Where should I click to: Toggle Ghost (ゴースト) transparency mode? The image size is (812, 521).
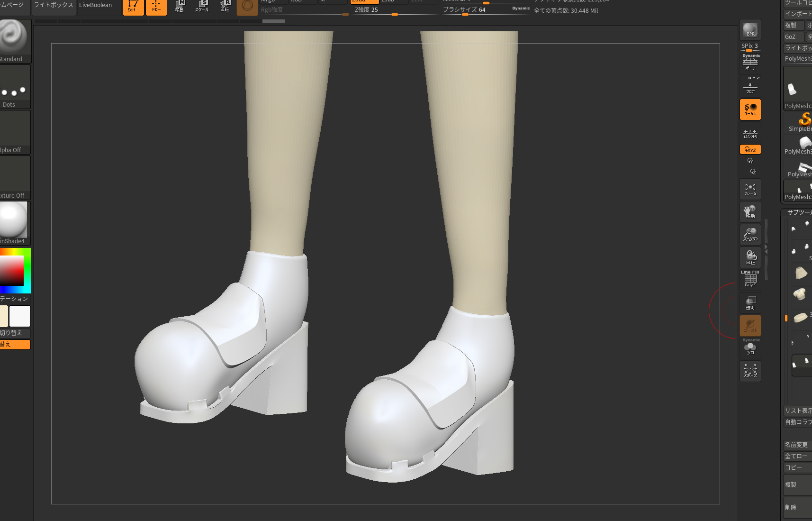pos(750,326)
